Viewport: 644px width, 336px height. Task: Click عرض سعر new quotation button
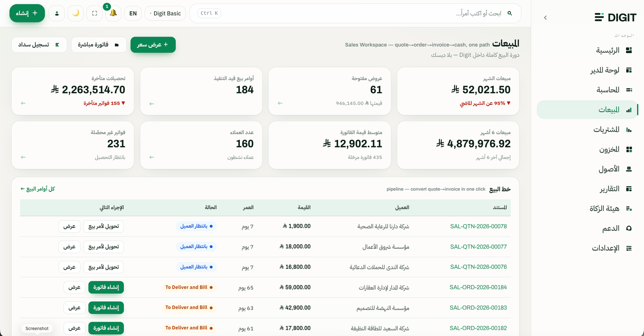pos(153,45)
